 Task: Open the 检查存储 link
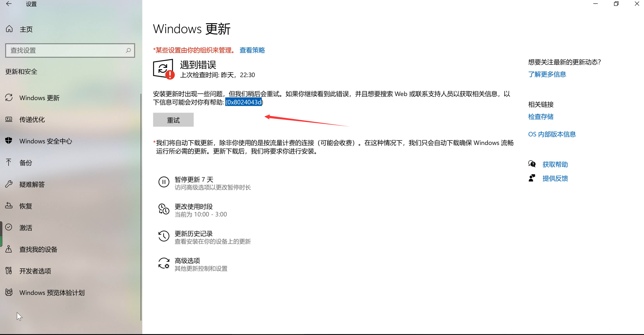point(541,116)
